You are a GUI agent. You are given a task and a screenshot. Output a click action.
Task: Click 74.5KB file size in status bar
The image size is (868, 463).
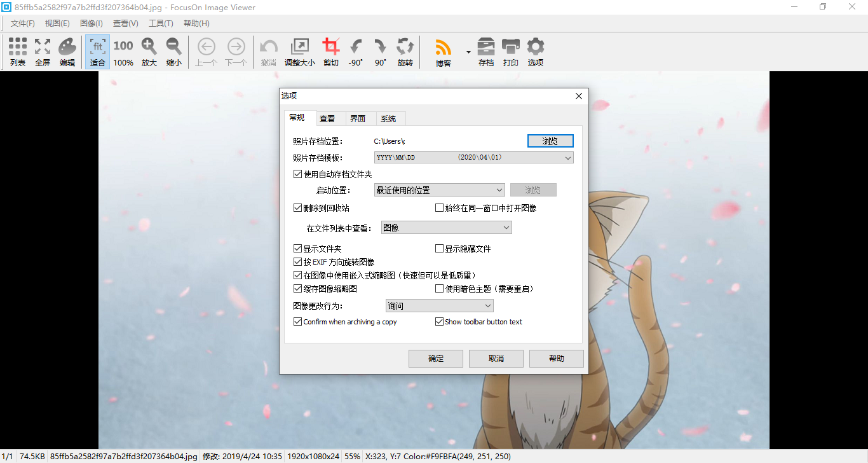[32, 456]
